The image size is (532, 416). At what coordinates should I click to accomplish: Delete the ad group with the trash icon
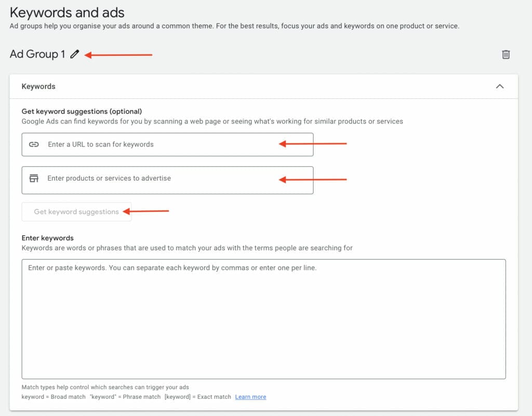point(506,55)
